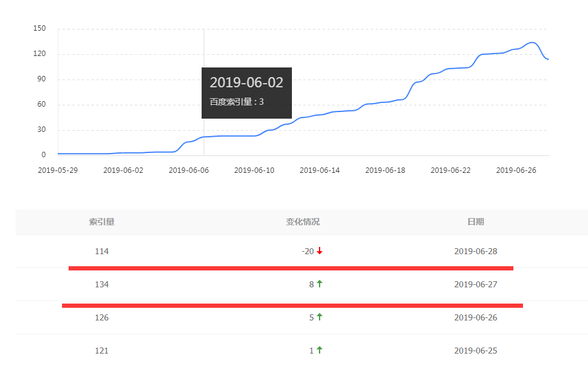Image resolution: width=588 pixels, height=365 pixels.
Task: Click the date 2019-06-26 in table
Action: click(475, 317)
